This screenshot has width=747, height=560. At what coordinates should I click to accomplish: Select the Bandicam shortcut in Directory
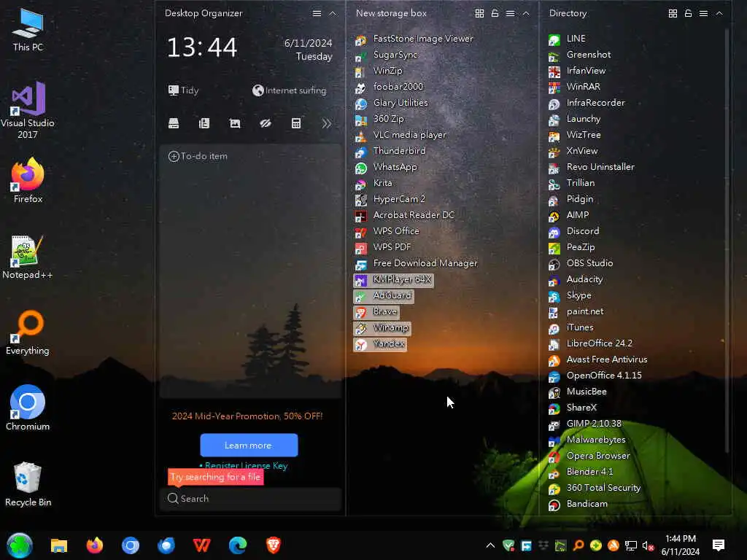578,505
